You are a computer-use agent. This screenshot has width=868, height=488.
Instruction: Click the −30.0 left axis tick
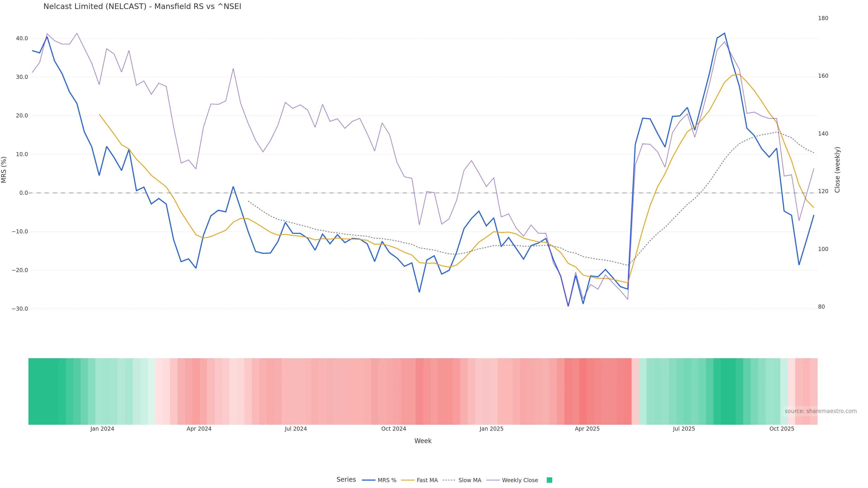[x=20, y=309]
